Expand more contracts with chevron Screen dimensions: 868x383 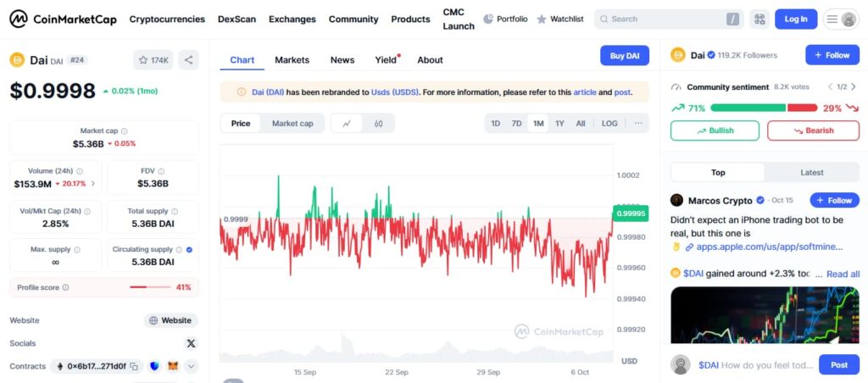pyautogui.click(x=191, y=366)
